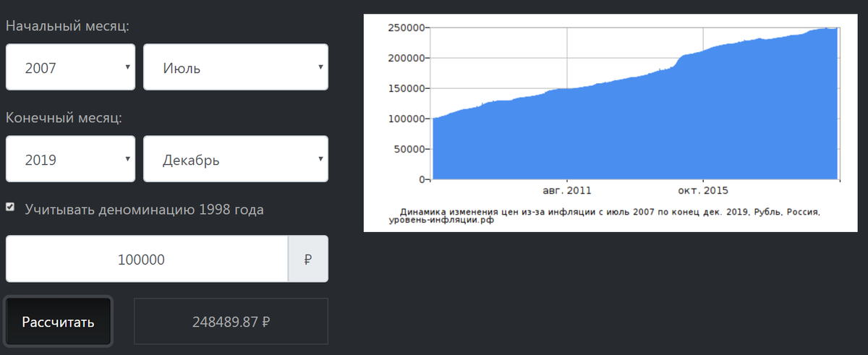The height and width of the screenshot is (355, 868).
Task: Click the amount input field with 100000
Action: point(147,259)
